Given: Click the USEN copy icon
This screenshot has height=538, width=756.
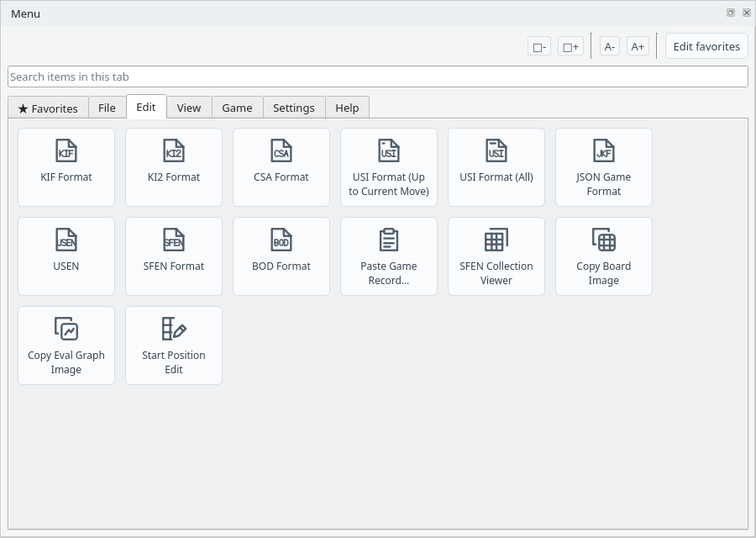Looking at the screenshot, I should click(x=66, y=256).
